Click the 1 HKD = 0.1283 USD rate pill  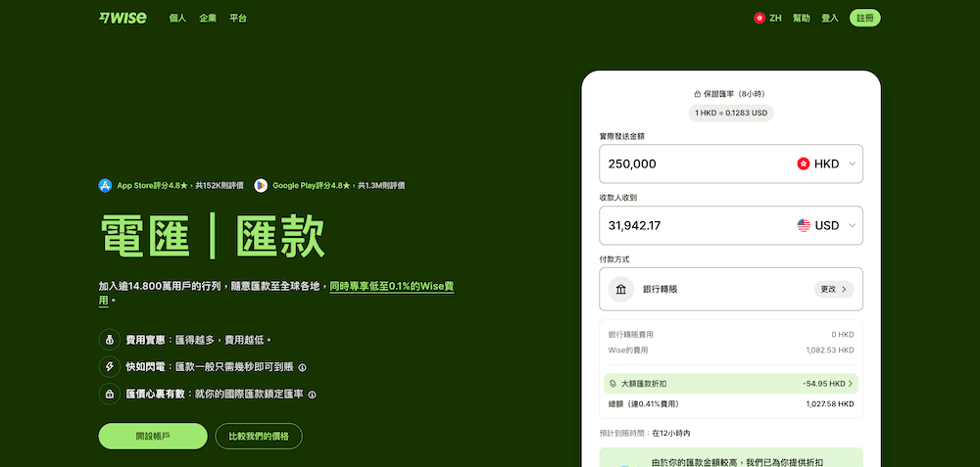coord(731,113)
